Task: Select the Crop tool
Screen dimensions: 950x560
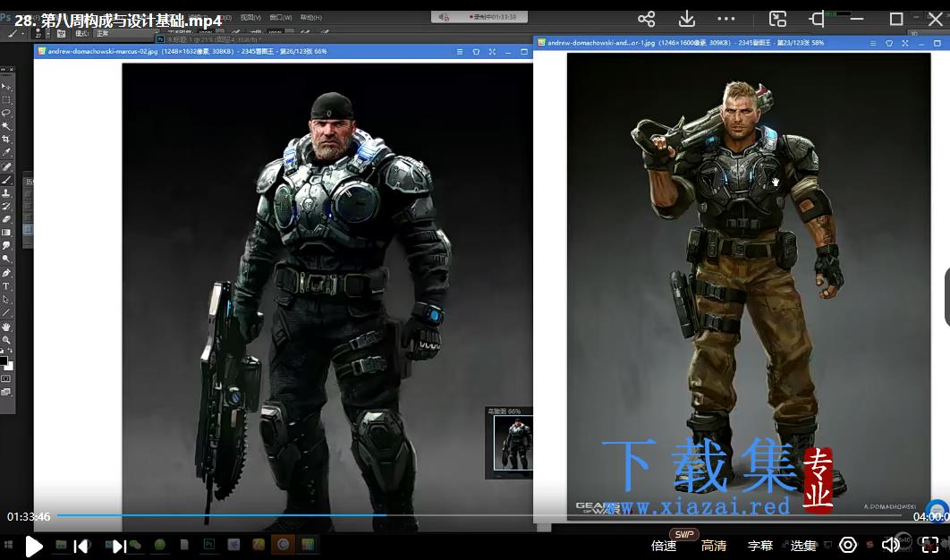Action: coord(6,140)
